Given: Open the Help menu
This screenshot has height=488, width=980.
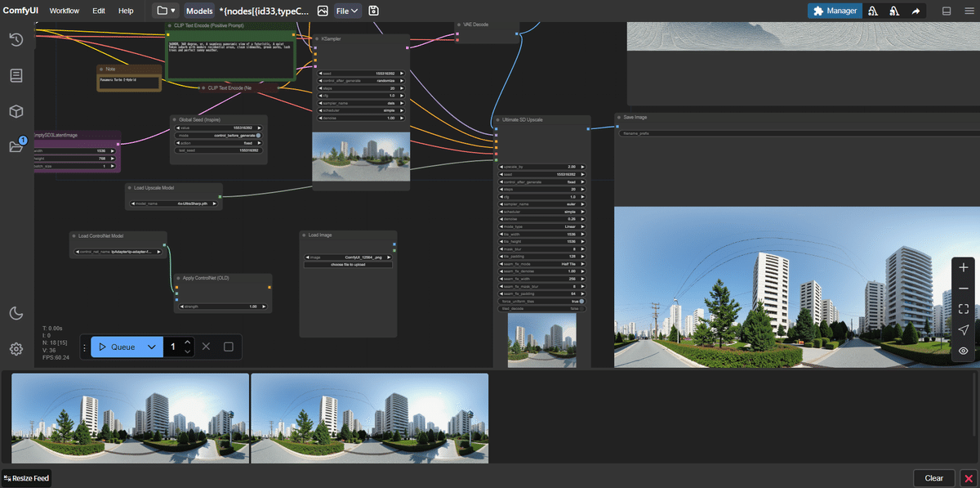Looking at the screenshot, I should point(126,11).
